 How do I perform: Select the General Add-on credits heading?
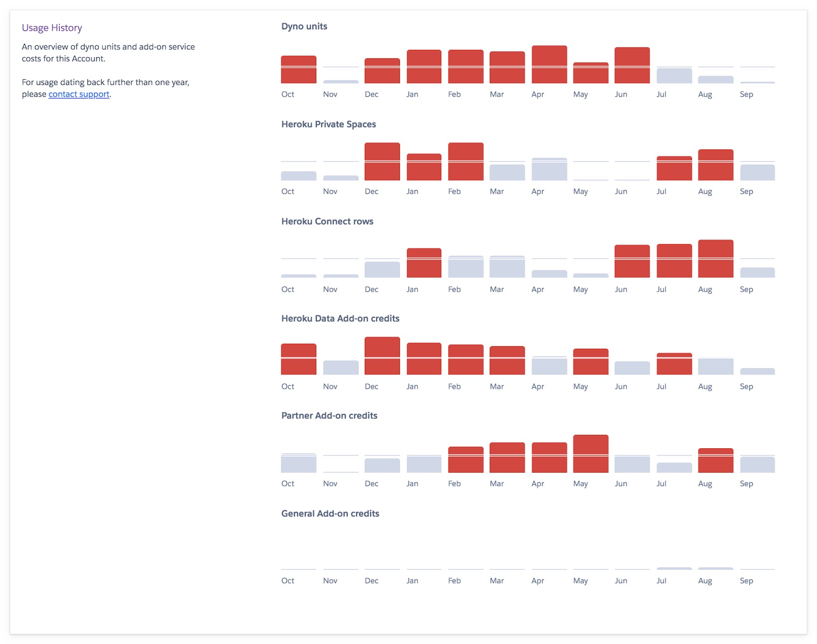[330, 514]
